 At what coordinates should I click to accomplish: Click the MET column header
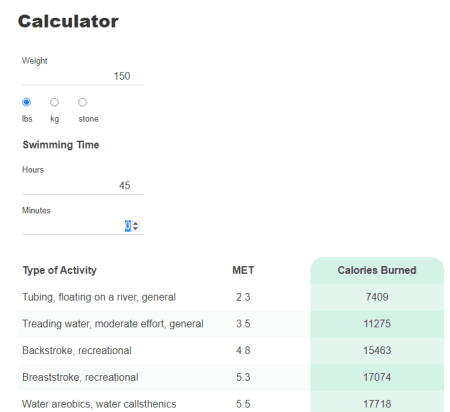coord(243,270)
